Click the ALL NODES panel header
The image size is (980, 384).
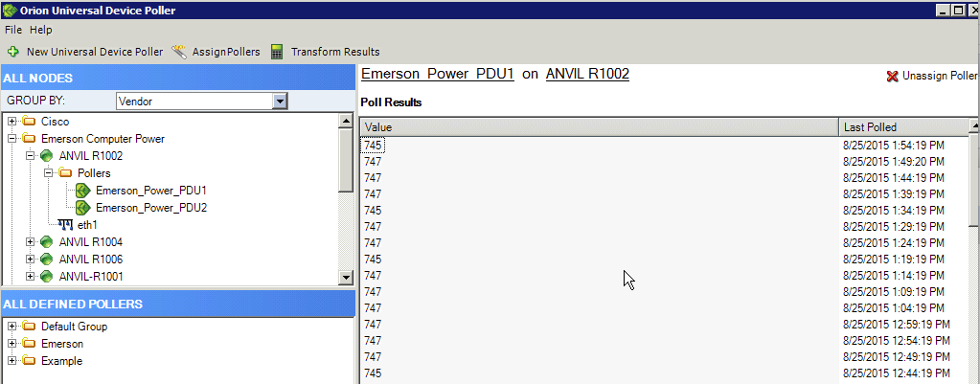tap(178, 79)
